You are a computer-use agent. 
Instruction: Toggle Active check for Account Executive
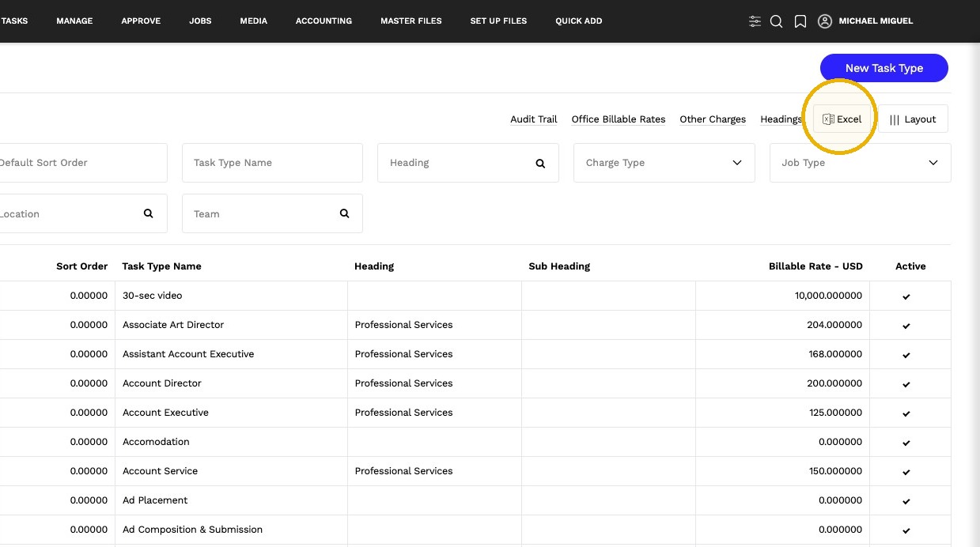click(x=906, y=413)
